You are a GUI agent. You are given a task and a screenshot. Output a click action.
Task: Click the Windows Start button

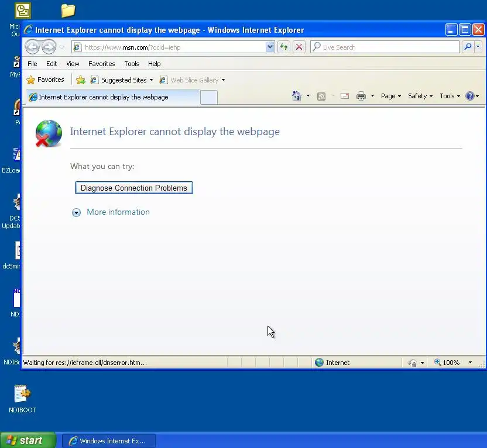(x=28, y=440)
